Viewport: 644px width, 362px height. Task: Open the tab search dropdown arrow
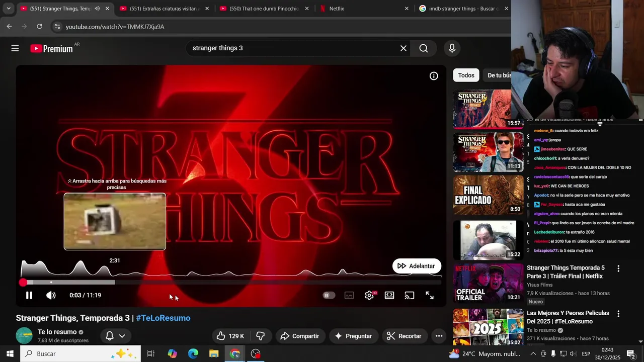point(9,9)
